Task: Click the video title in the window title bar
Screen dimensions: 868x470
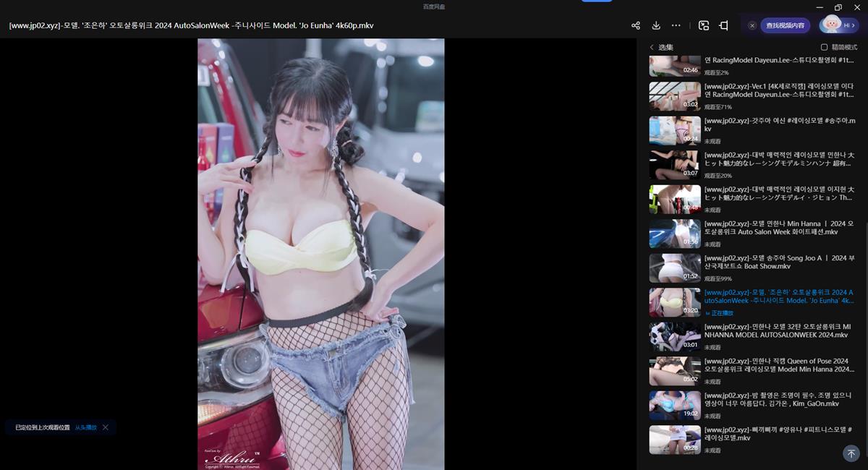Action: pos(192,25)
